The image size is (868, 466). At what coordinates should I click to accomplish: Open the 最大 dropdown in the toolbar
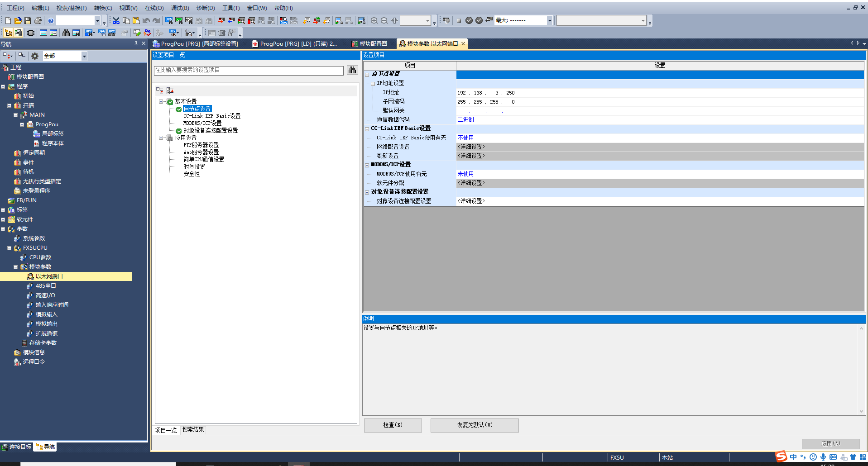coord(549,21)
